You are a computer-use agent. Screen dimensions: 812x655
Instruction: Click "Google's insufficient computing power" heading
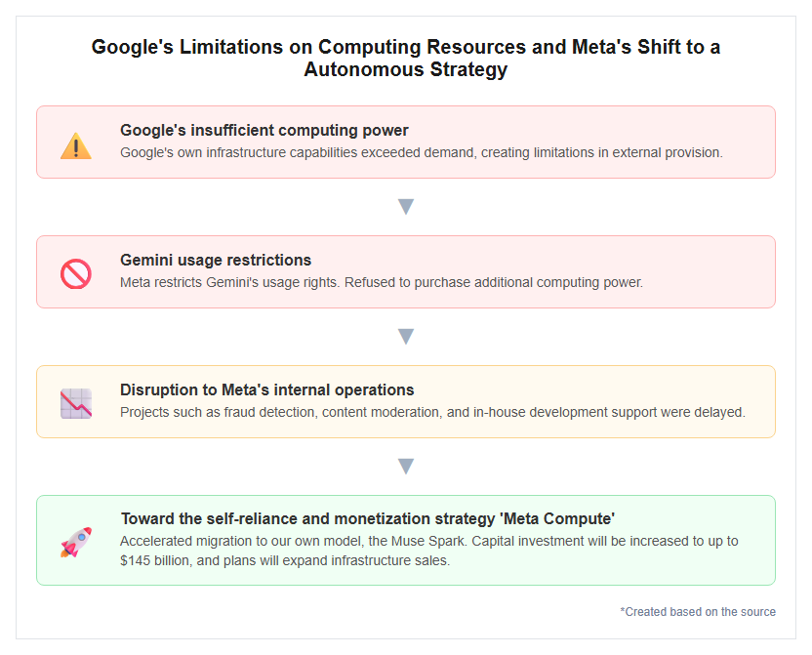tap(264, 130)
